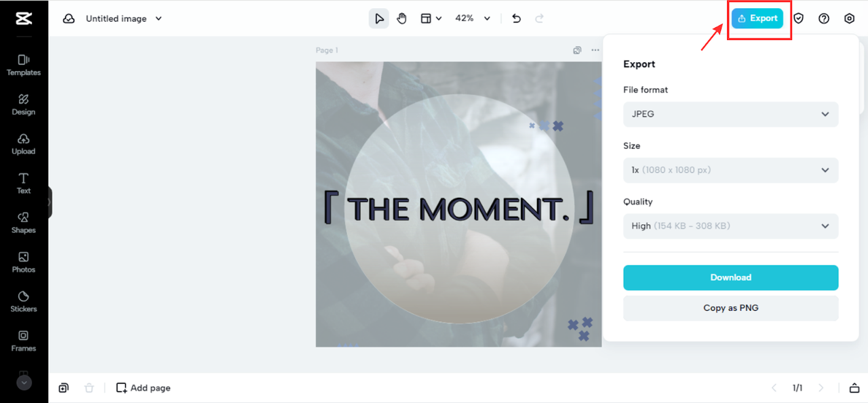Duplicate Page 1 with the copy icon

click(577, 50)
